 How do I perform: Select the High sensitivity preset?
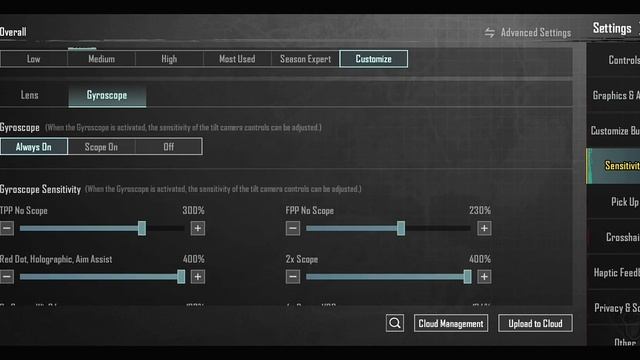[x=169, y=59]
